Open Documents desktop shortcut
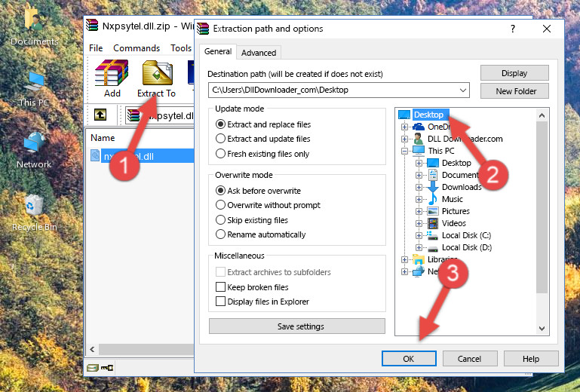The width and height of the screenshot is (580, 392). tap(34, 26)
